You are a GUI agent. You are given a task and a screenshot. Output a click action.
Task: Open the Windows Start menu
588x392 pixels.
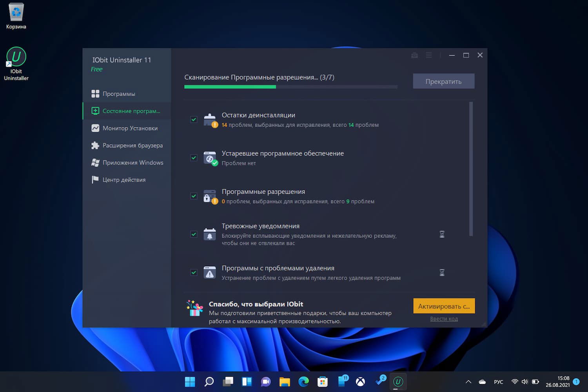click(x=190, y=381)
